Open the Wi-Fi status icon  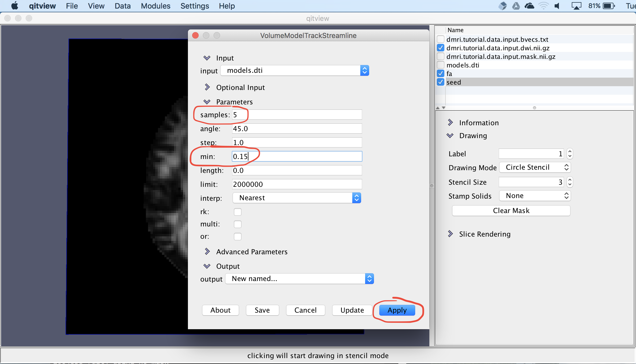coord(543,6)
